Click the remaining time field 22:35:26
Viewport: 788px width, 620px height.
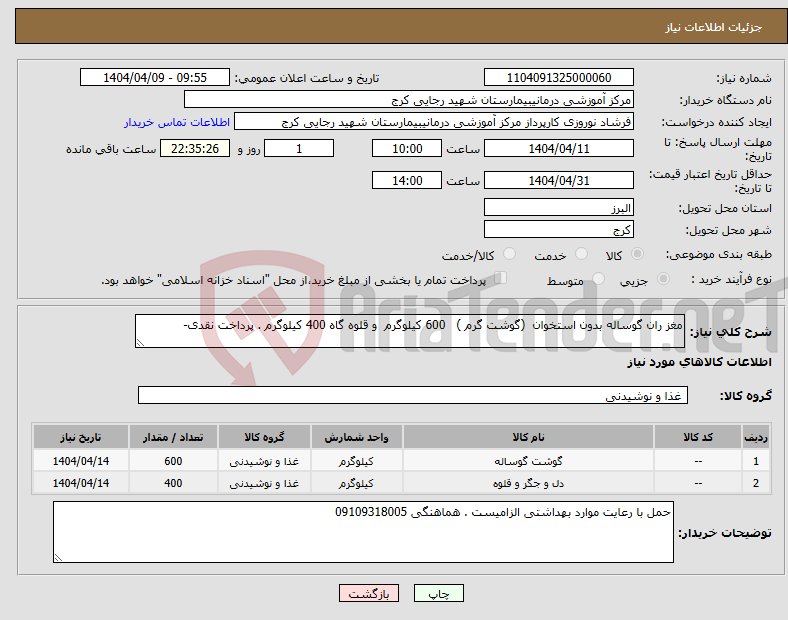click(x=195, y=149)
